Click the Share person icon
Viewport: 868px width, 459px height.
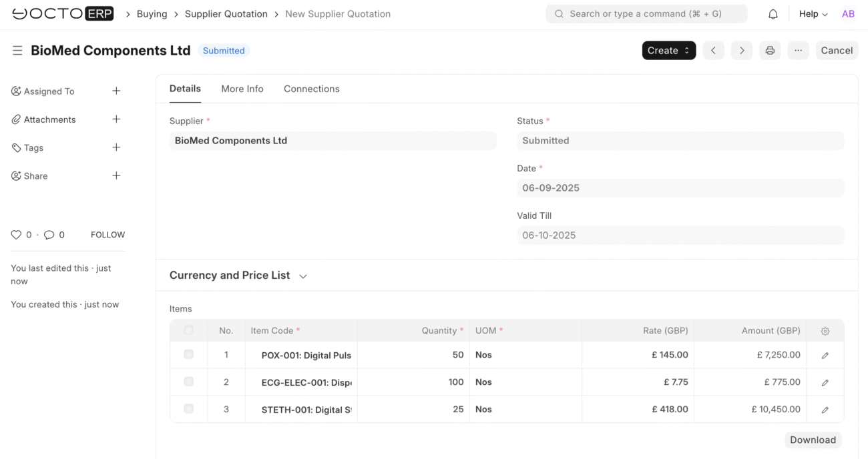16,176
